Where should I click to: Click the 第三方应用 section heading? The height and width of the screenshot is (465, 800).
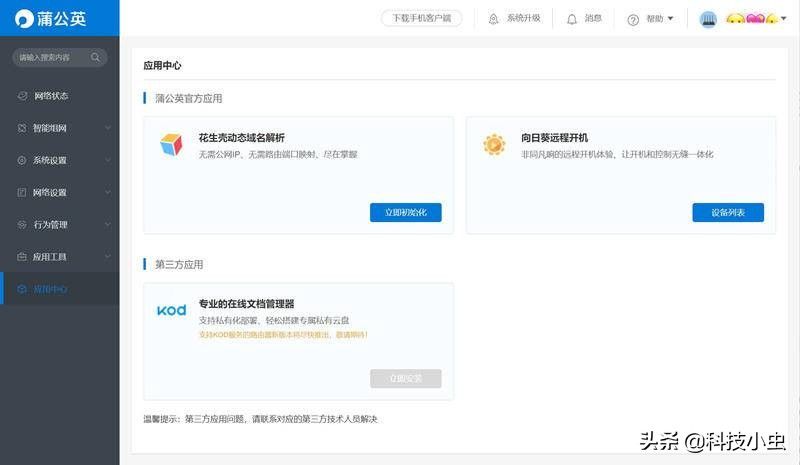179,264
